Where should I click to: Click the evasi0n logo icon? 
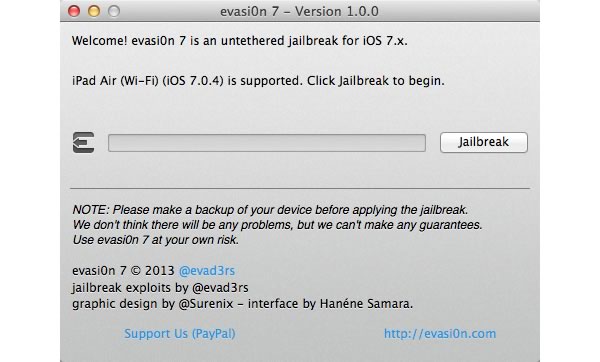(83, 143)
